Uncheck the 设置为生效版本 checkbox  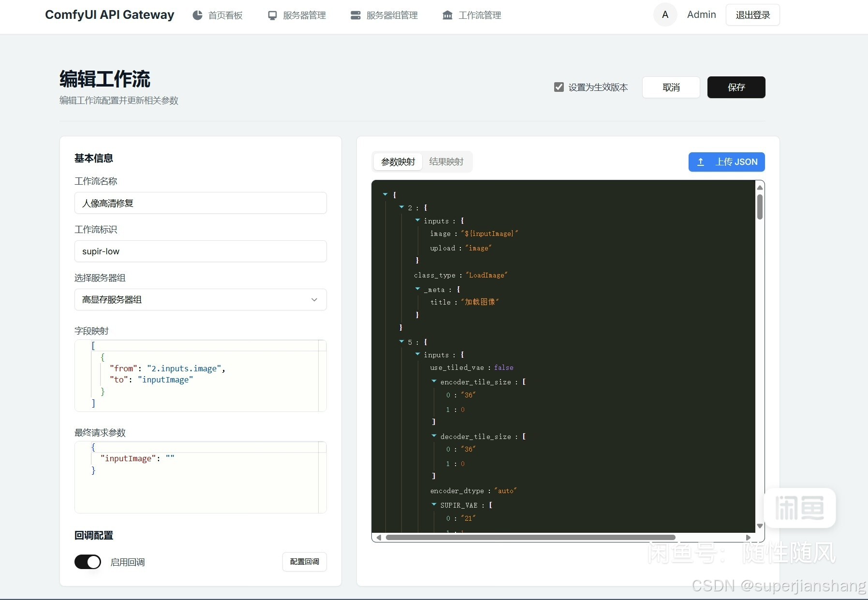pyautogui.click(x=559, y=87)
